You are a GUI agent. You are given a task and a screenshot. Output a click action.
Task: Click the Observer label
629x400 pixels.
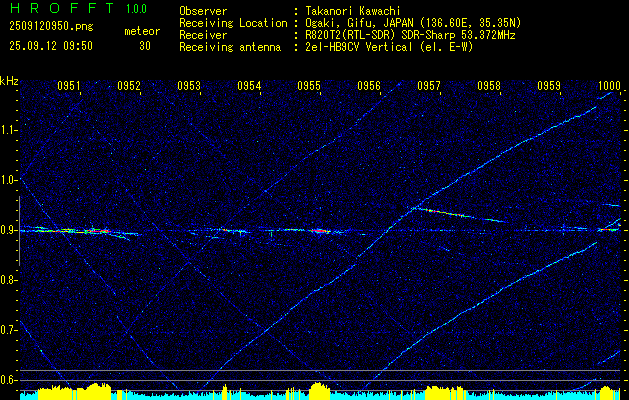tap(203, 11)
